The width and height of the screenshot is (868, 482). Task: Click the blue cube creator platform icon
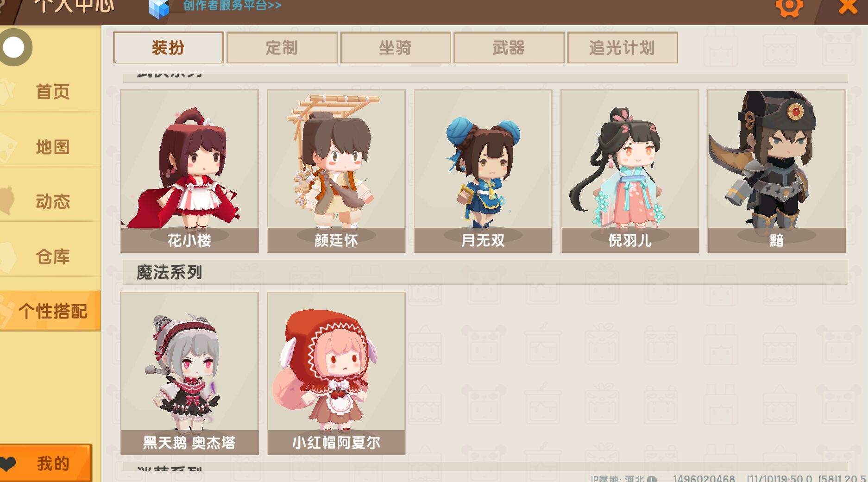point(159,8)
